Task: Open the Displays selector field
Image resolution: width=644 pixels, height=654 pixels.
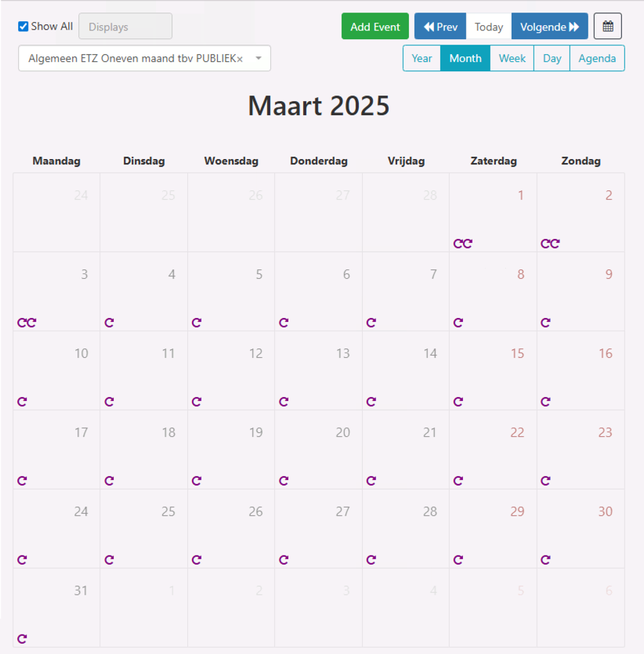Action: (125, 27)
